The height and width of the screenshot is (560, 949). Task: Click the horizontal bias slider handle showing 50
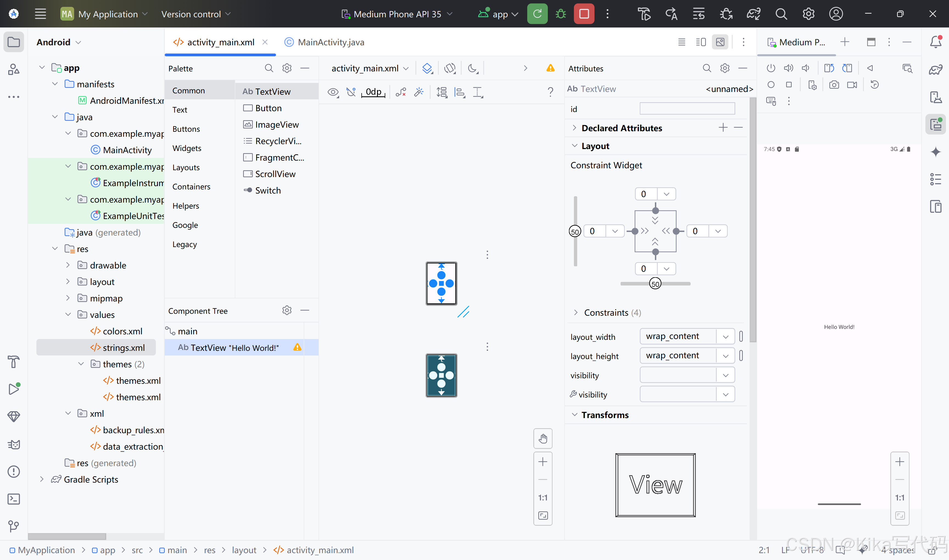[x=655, y=284]
